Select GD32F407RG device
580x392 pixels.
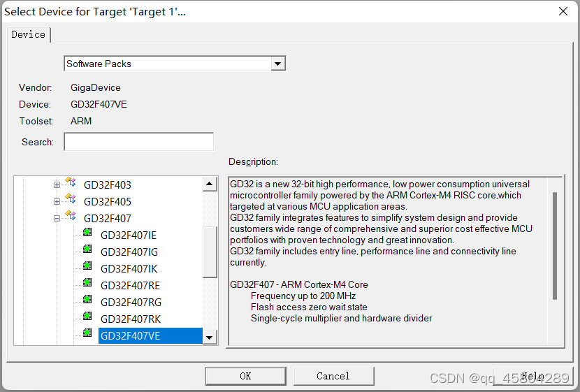click(x=131, y=302)
